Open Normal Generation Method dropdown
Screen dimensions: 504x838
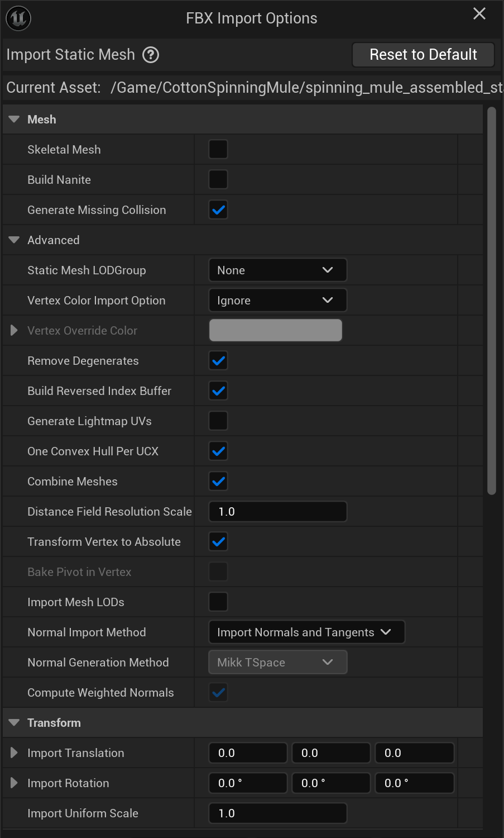[278, 663]
